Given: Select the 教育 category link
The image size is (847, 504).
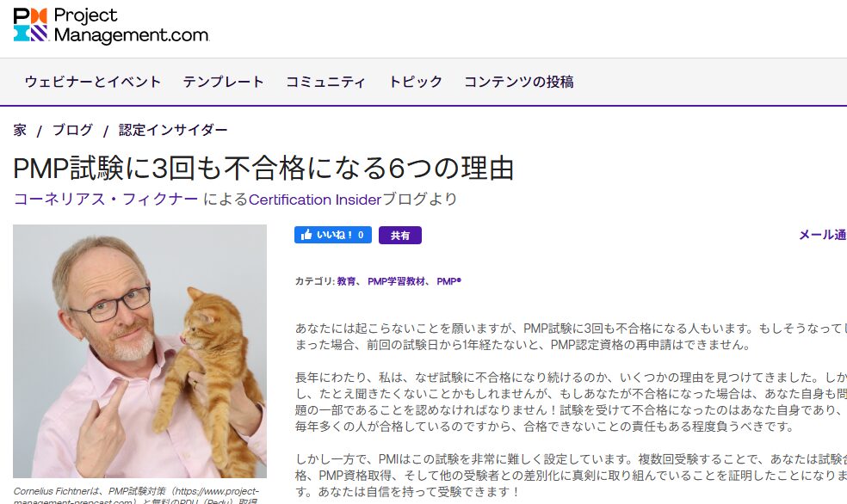Looking at the screenshot, I should coord(346,281).
